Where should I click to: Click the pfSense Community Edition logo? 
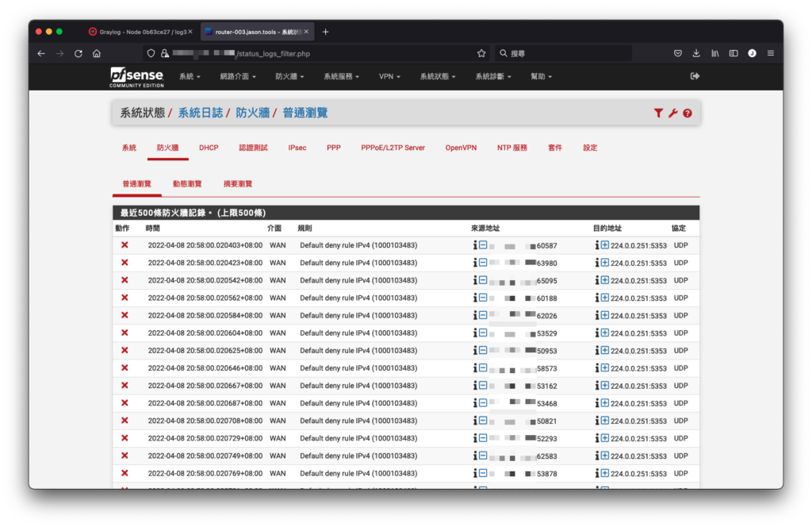pyautogui.click(x=136, y=77)
